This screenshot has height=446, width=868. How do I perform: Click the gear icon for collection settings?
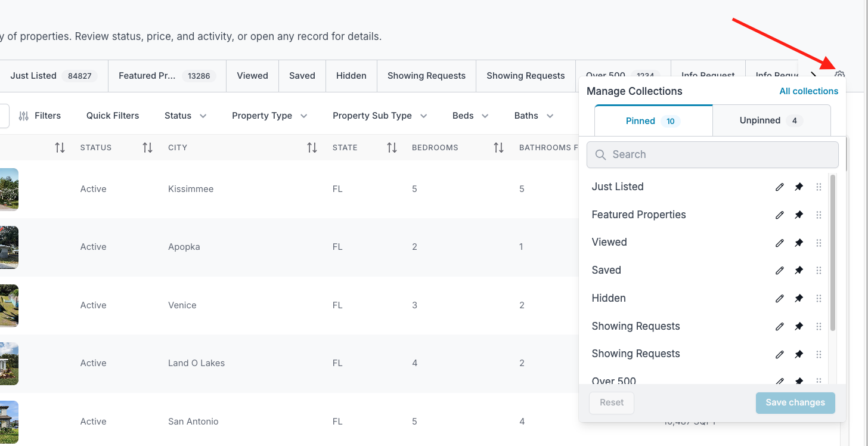pos(839,75)
